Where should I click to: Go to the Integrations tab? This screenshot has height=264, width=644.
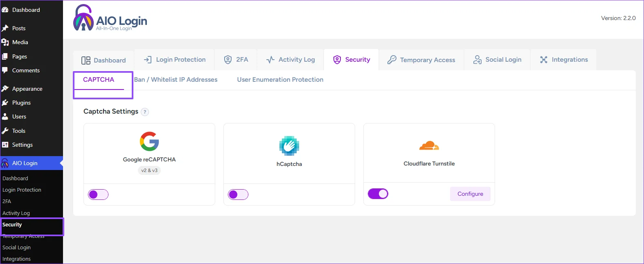[564, 60]
